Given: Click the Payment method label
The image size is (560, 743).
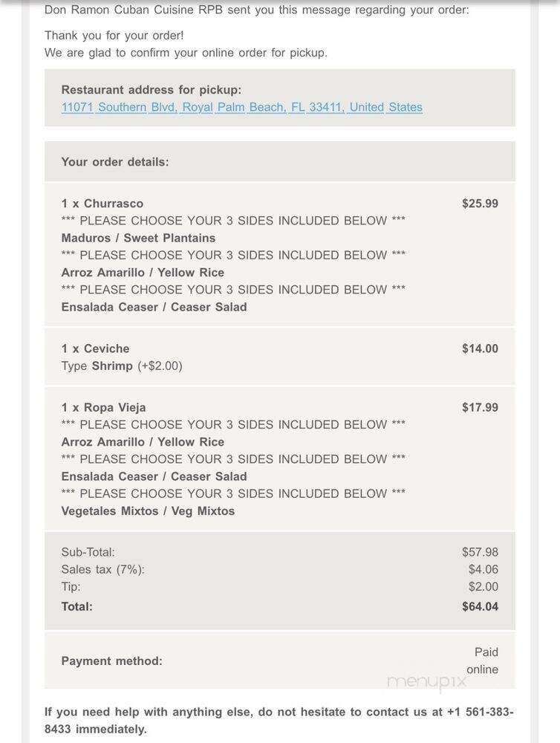Looking at the screenshot, I should tap(111, 661).
